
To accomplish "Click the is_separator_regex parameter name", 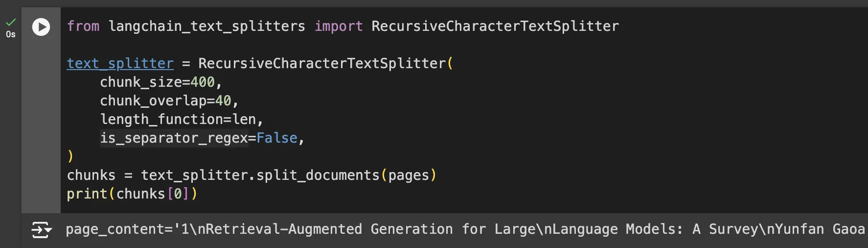I will [174, 138].
